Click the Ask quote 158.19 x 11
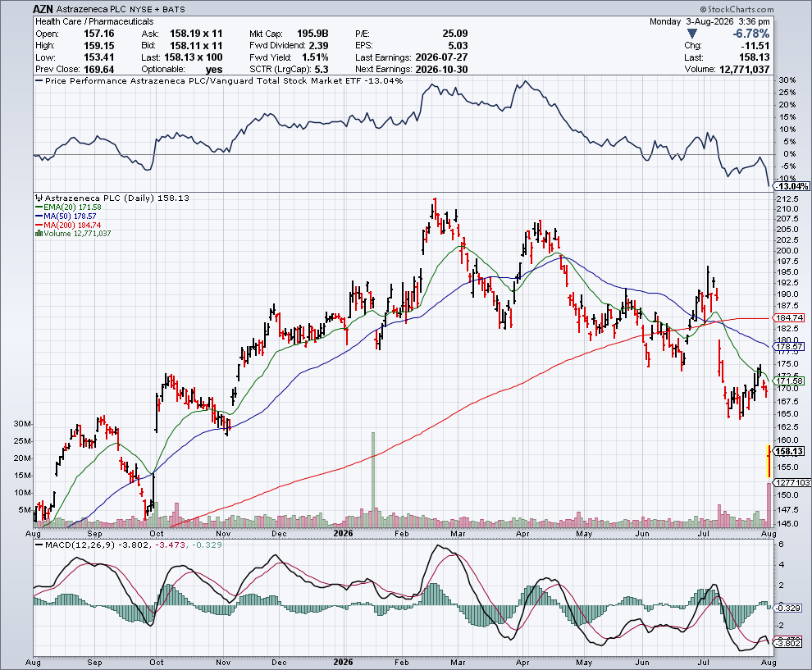 [x=196, y=34]
